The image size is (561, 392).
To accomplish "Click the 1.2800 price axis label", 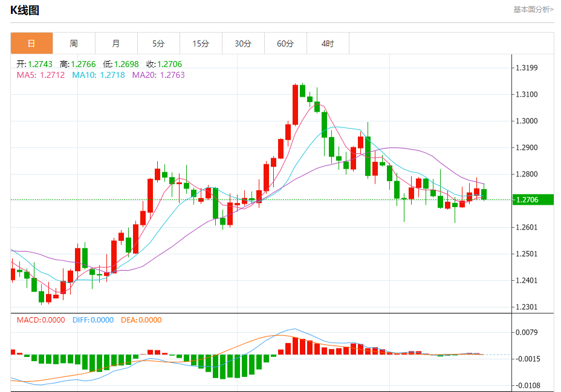I will click(x=527, y=175).
